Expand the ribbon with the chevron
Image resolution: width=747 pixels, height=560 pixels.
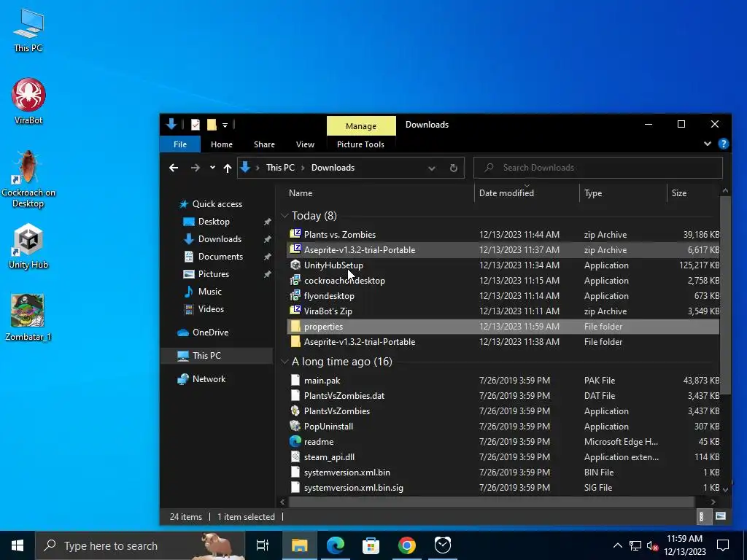tap(708, 144)
